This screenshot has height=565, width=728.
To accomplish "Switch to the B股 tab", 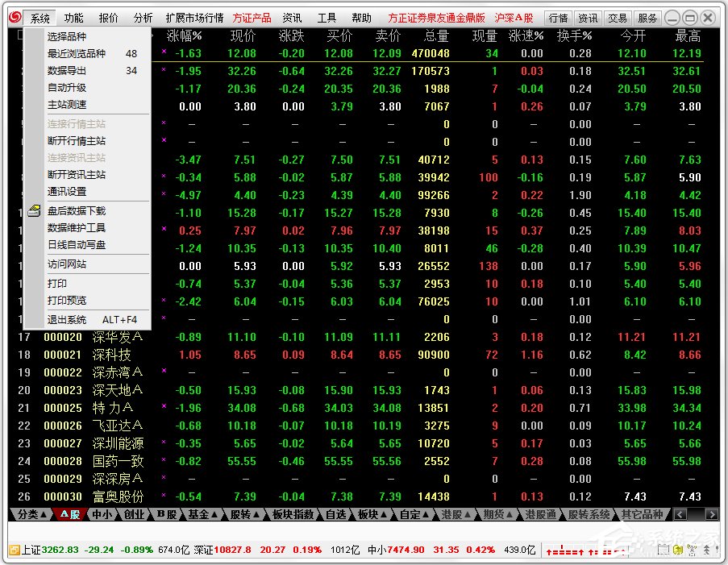I will [167, 514].
